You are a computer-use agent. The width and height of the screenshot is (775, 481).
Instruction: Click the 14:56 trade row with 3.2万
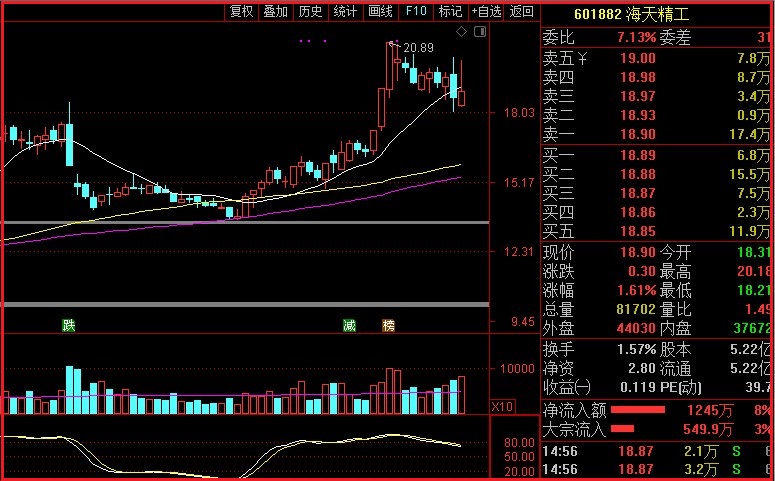[657, 469]
